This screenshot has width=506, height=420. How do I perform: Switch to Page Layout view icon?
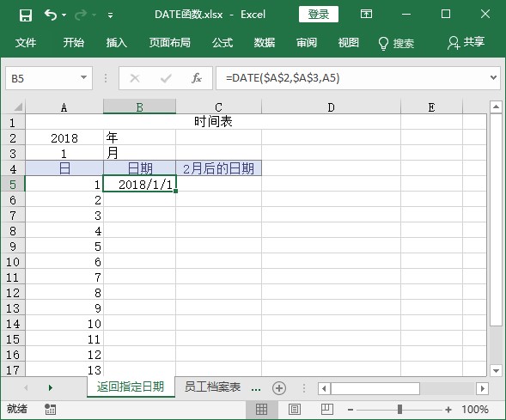295,409
